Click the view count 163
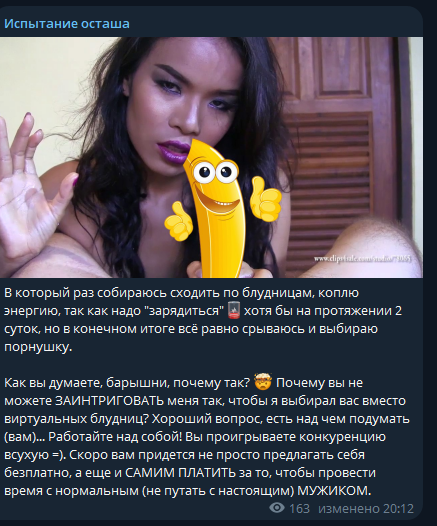The width and height of the screenshot is (437, 526). (x=299, y=509)
